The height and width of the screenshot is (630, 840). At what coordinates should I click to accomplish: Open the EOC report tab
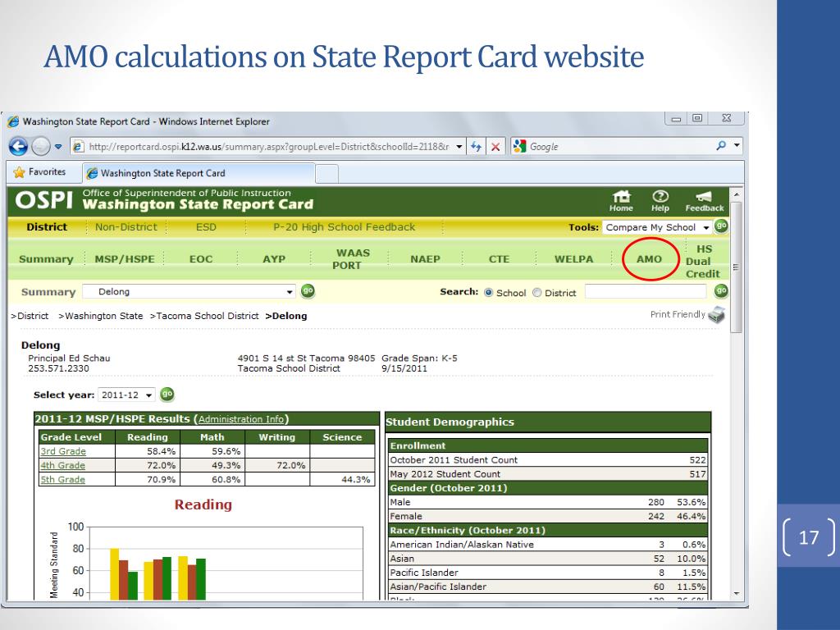coord(201,259)
